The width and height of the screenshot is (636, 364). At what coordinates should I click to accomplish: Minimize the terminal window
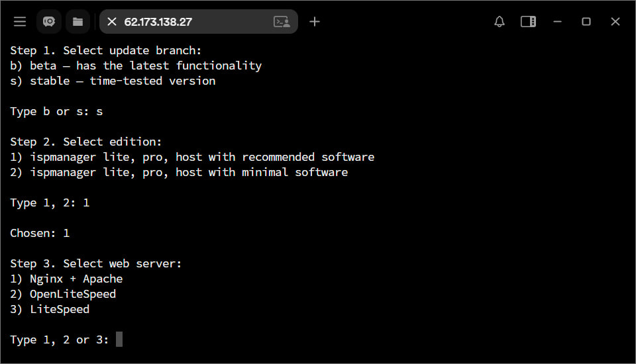(557, 22)
